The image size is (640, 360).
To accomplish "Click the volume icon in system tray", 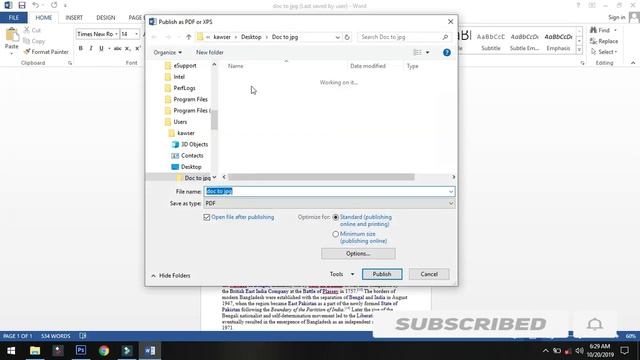I will tap(579, 351).
